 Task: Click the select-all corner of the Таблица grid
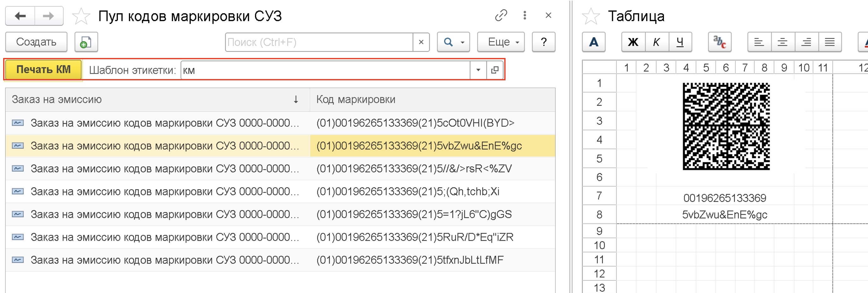point(599,67)
